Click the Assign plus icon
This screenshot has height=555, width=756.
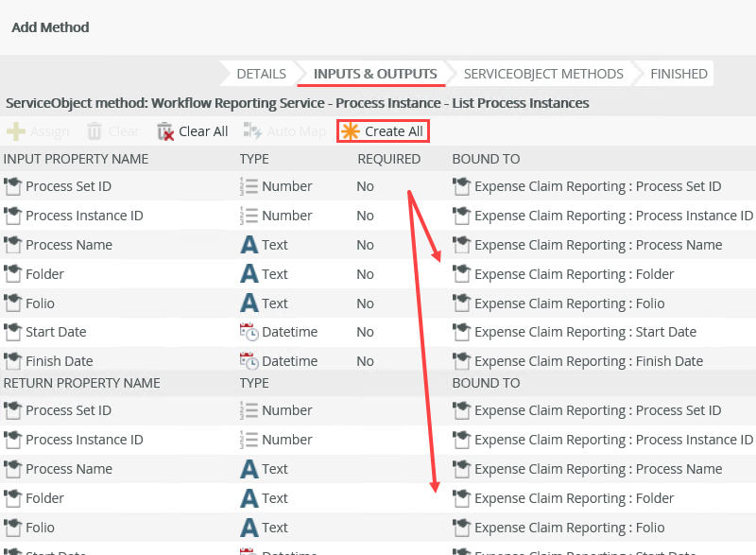click(16, 131)
